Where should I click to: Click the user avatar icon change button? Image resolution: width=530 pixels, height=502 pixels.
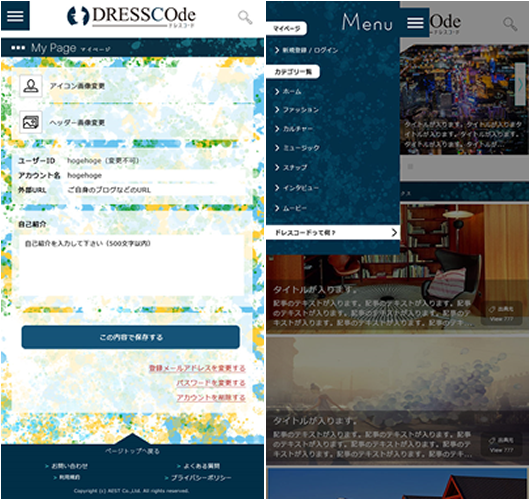point(31,86)
